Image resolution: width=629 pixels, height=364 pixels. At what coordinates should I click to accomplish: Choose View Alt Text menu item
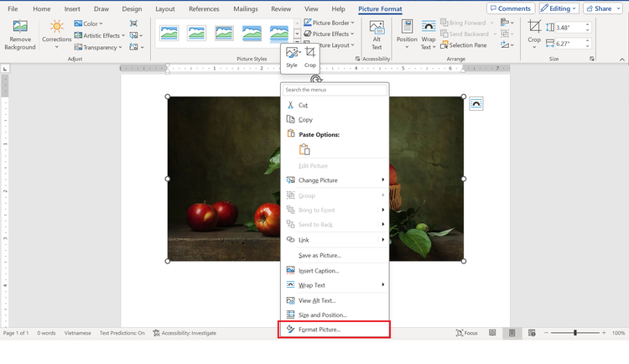tap(335, 300)
